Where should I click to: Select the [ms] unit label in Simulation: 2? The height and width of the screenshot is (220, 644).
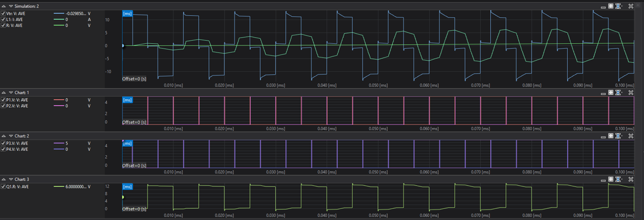tap(128, 14)
